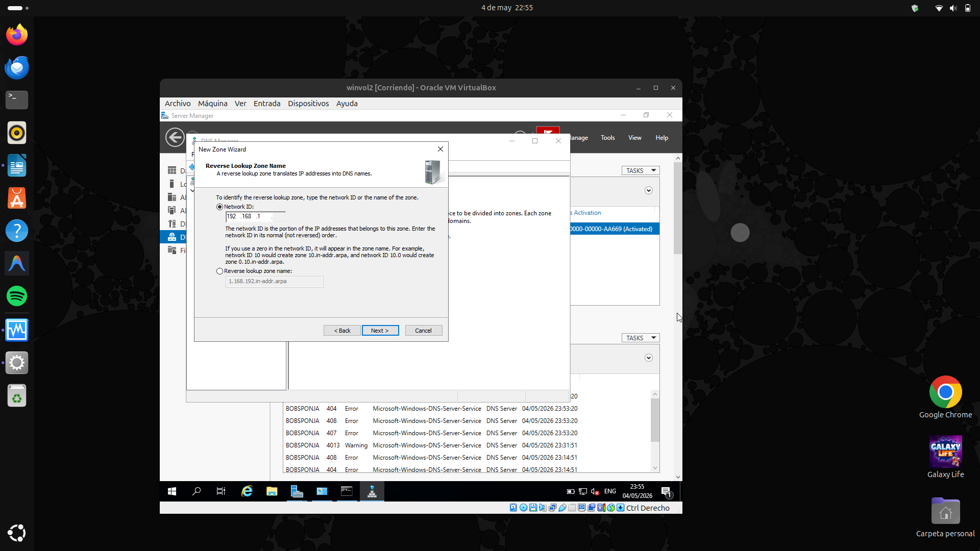The image size is (980, 551).
Task: Open Server Manager Tools menu
Action: (x=607, y=138)
